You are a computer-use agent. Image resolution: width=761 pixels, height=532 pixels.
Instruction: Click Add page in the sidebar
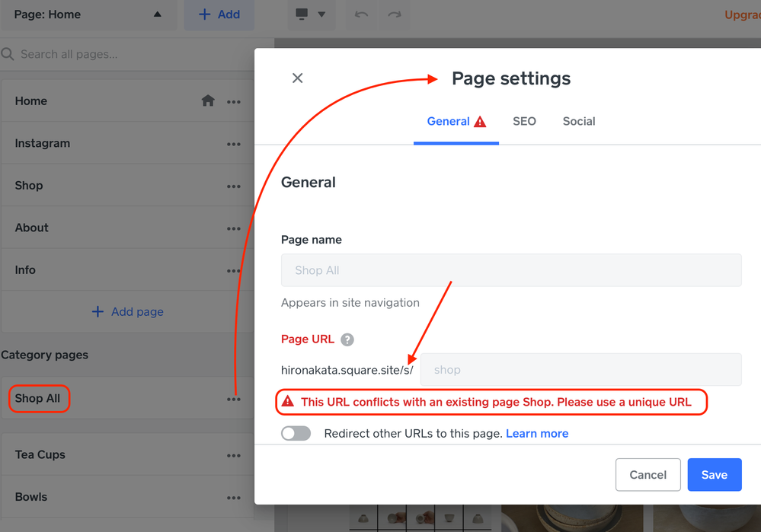[128, 311]
